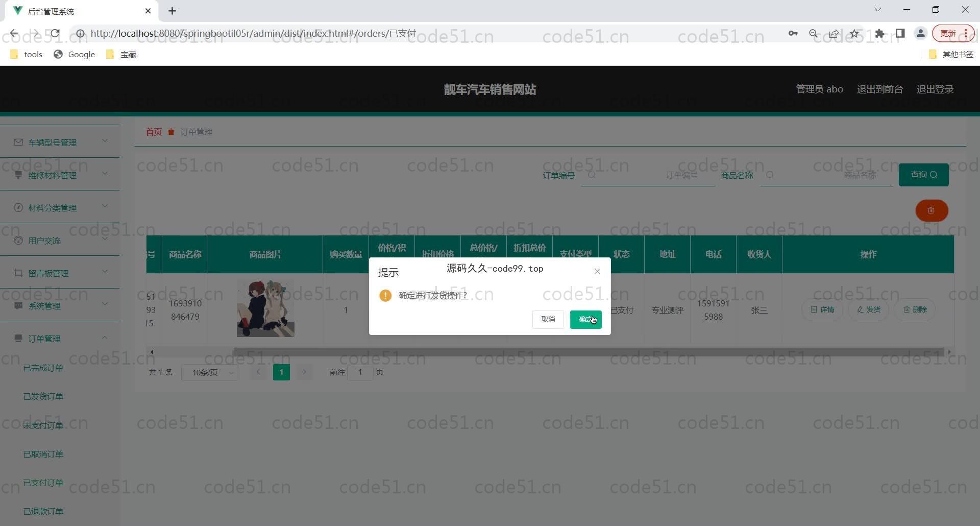Viewport: 980px width, 526px height.
Task: Confirm the shipping operation in the dialog
Action: tap(585, 319)
